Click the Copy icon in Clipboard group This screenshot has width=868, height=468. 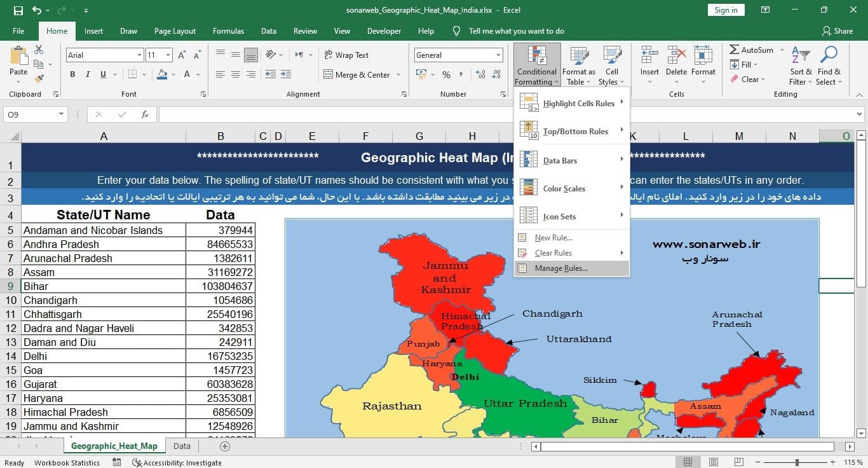coord(39,64)
